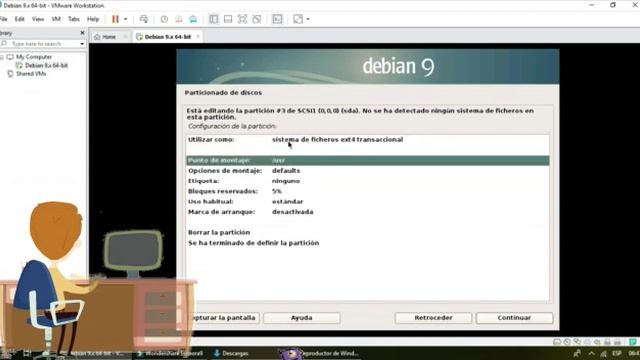The image size is (640, 360).
Task: Open the console view icon
Action: pos(277,19)
